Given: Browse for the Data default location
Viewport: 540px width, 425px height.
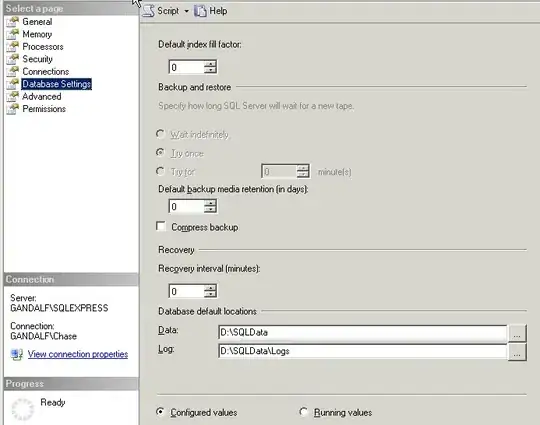Looking at the screenshot, I should [x=517, y=333].
